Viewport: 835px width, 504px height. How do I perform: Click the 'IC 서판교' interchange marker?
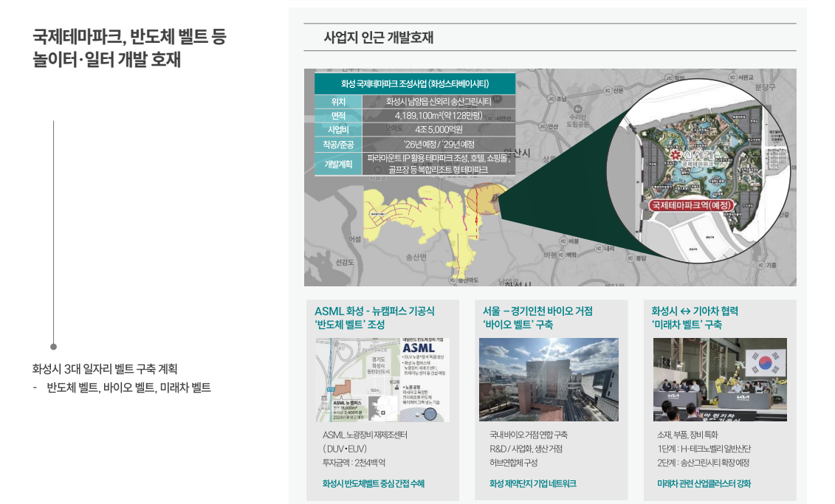click(x=741, y=77)
